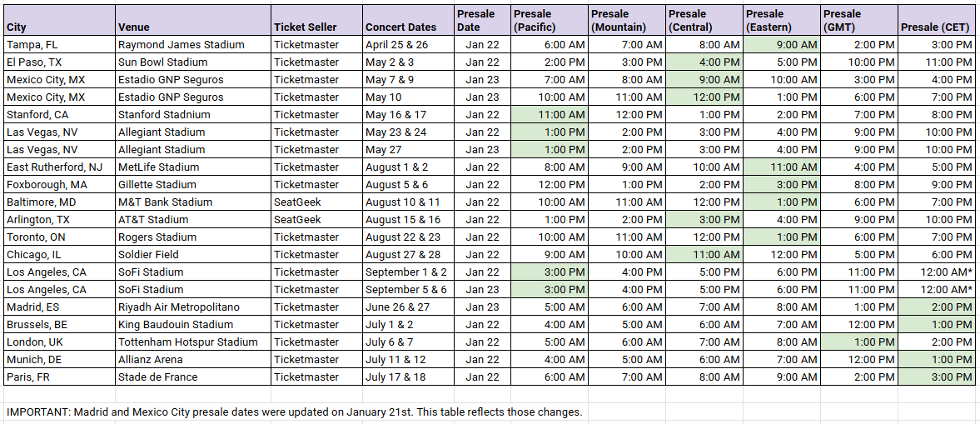
Task: Select the Sun Bowl Stadium venue cell
Action: pyautogui.click(x=193, y=62)
